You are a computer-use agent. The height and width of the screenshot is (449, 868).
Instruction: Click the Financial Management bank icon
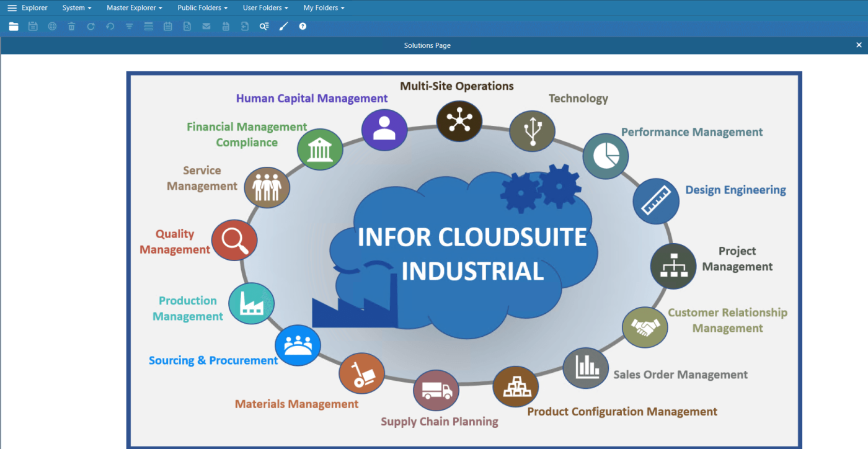pyautogui.click(x=320, y=149)
